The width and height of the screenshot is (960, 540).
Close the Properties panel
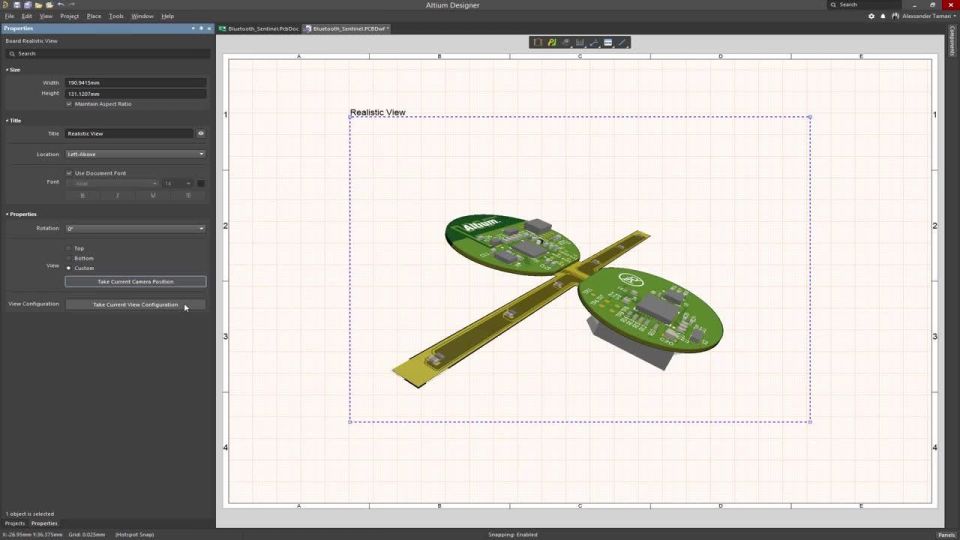[x=209, y=28]
